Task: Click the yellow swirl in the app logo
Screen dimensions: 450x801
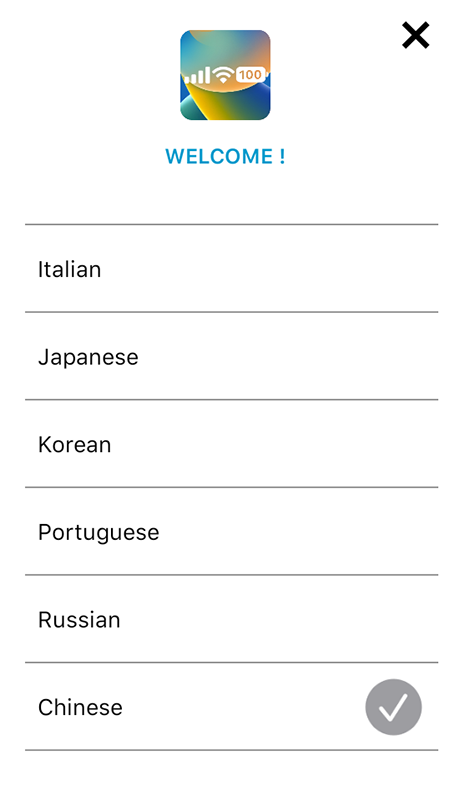Action: click(217, 102)
